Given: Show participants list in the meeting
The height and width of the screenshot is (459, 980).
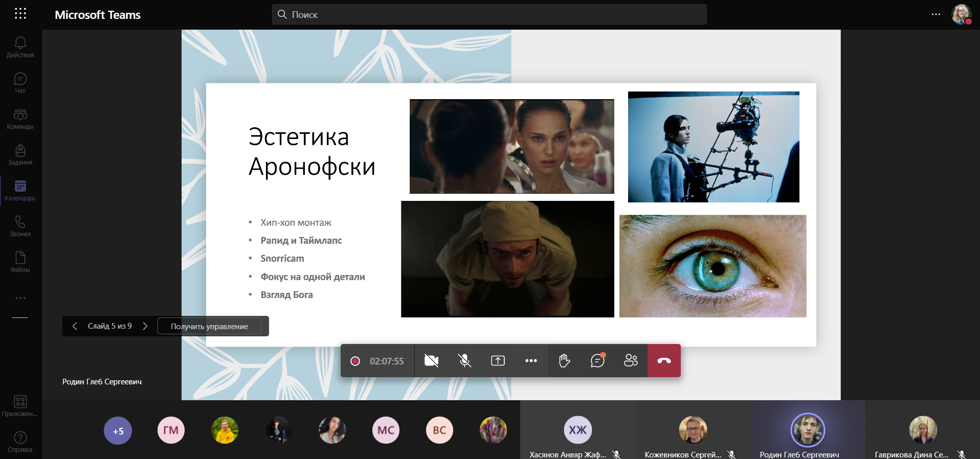Looking at the screenshot, I should tap(631, 361).
